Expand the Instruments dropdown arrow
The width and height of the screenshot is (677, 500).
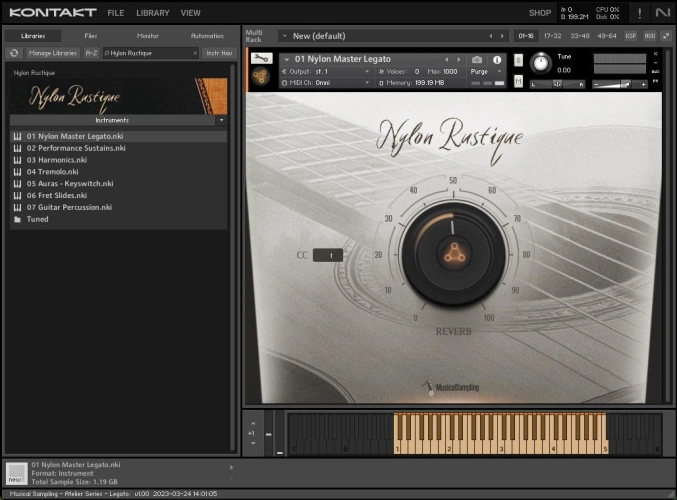pyautogui.click(x=221, y=119)
